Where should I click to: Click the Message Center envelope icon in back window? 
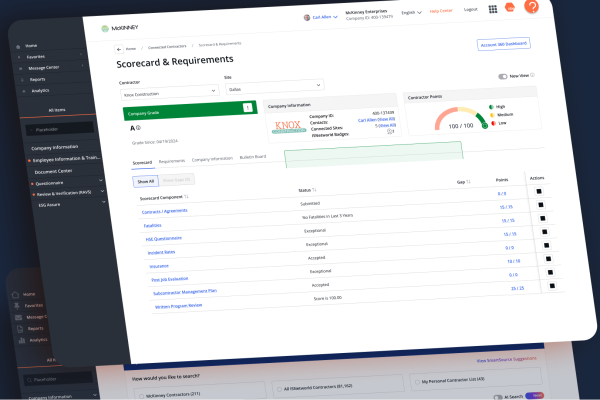tap(18, 318)
